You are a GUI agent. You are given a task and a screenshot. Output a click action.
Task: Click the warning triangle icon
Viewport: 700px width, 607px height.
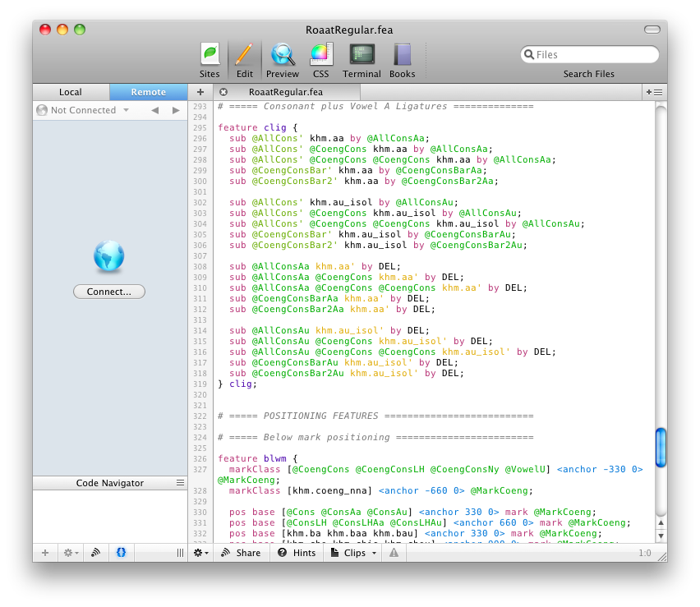point(394,553)
